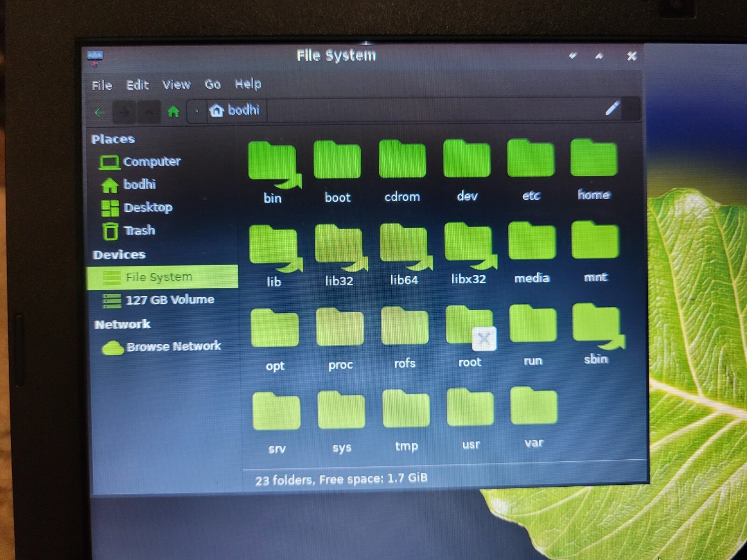Open the Go menu
This screenshot has height=560, width=747.
(212, 84)
